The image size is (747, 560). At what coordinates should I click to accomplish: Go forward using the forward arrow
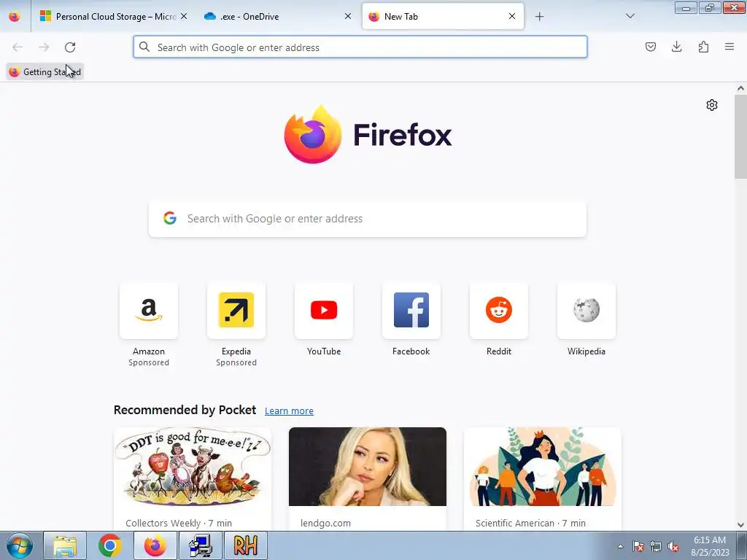[44, 47]
